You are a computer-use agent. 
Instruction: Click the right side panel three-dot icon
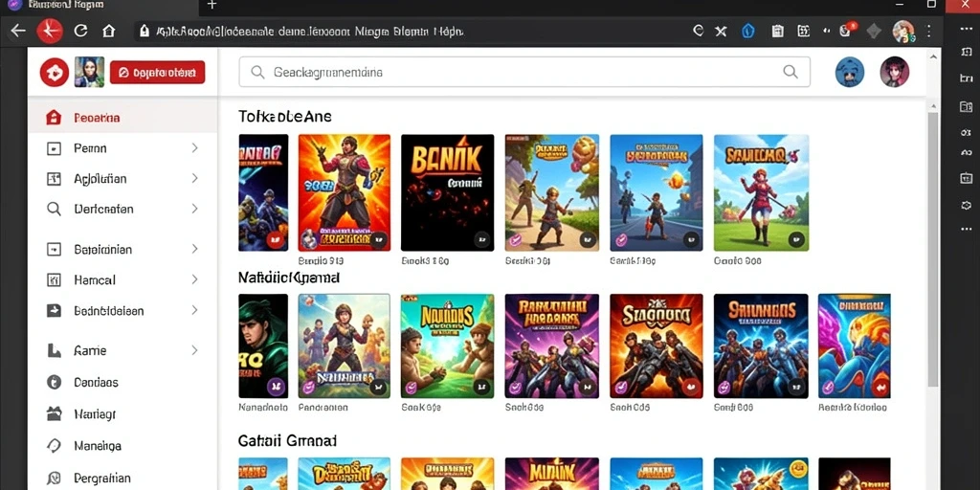[x=966, y=230]
